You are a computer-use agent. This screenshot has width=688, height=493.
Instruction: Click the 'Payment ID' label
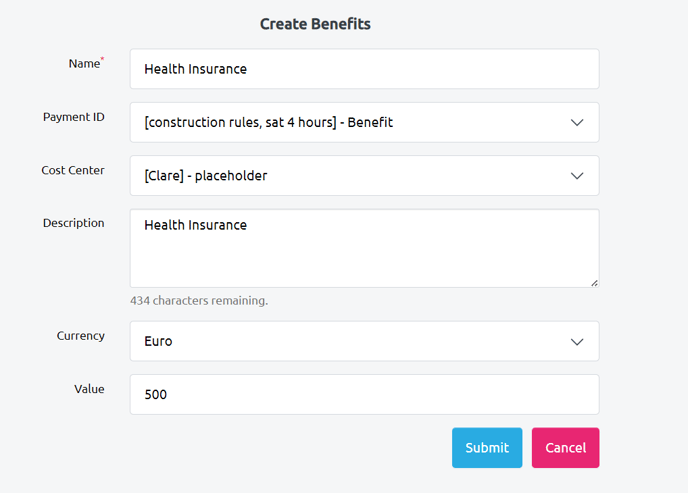coord(73,117)
